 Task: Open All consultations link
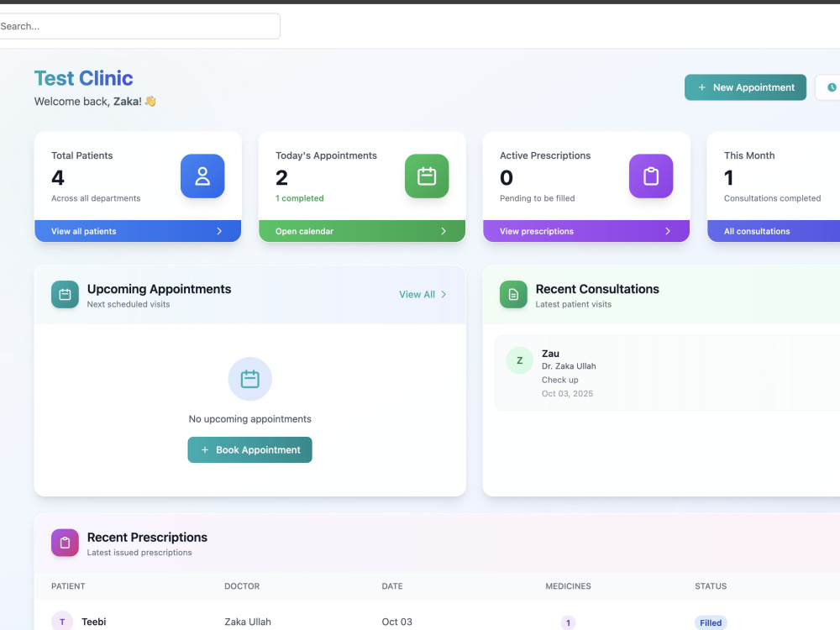(x=774, y=231)
